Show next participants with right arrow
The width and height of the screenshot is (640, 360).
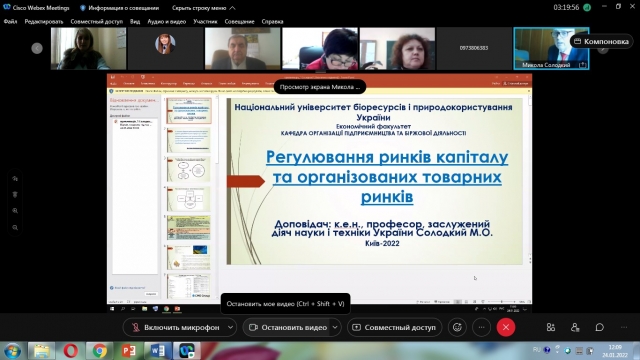[x=603, y=49]
